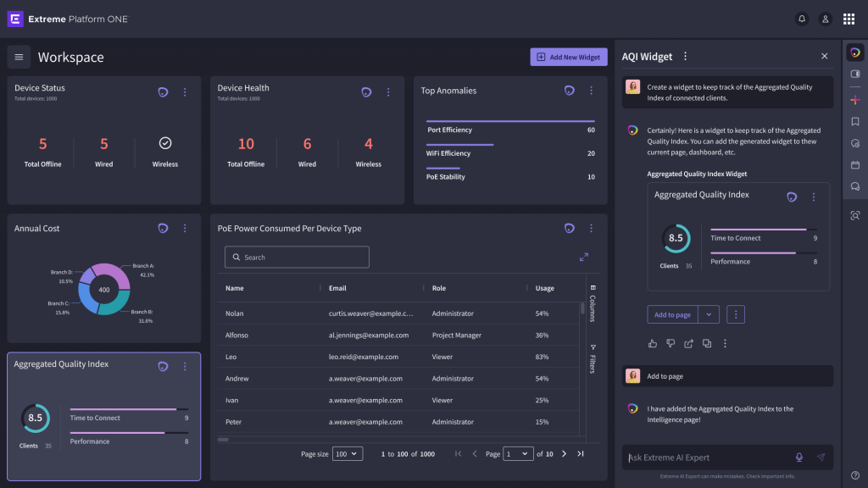Jump to the last table page
This screenshot has width=868, height=488.
pyautogui.click(x=581, y=454)
